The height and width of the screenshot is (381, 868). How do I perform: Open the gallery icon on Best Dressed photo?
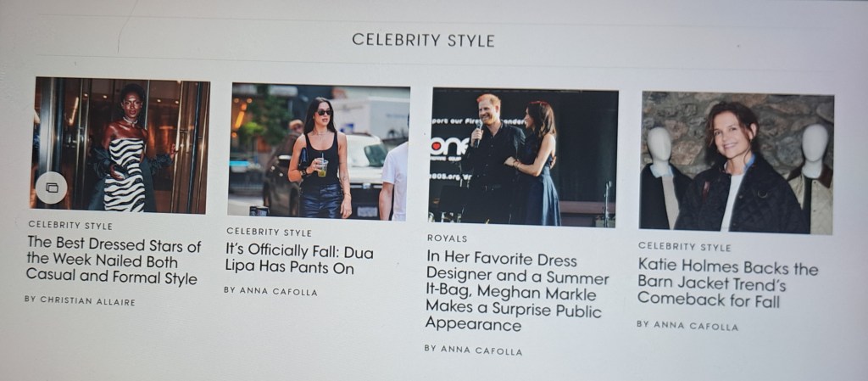pyautogui.click(x=51, y=188)
